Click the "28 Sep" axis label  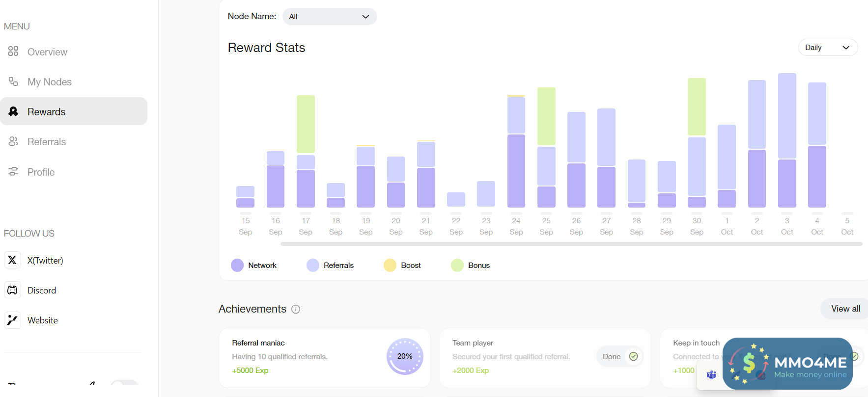(x=637, y=226)
